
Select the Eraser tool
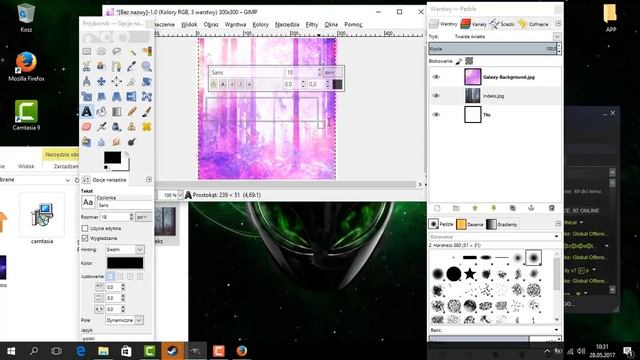tap(87, 127)
